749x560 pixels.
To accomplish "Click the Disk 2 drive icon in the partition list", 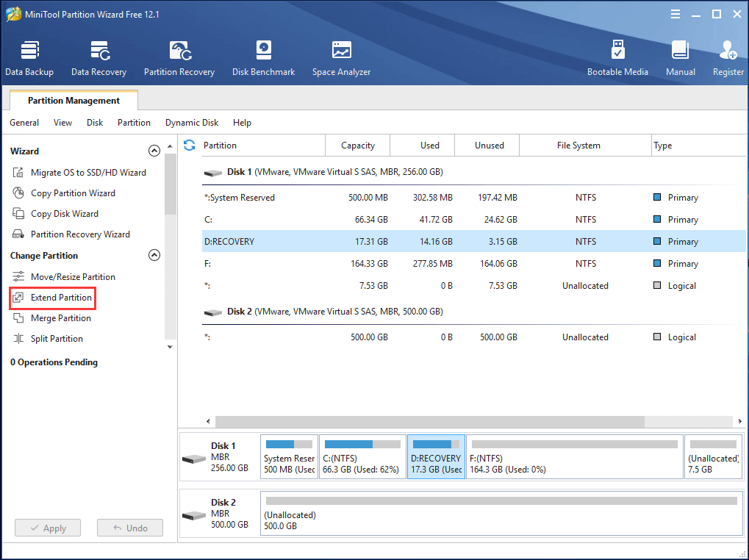I will click(213, 312).
